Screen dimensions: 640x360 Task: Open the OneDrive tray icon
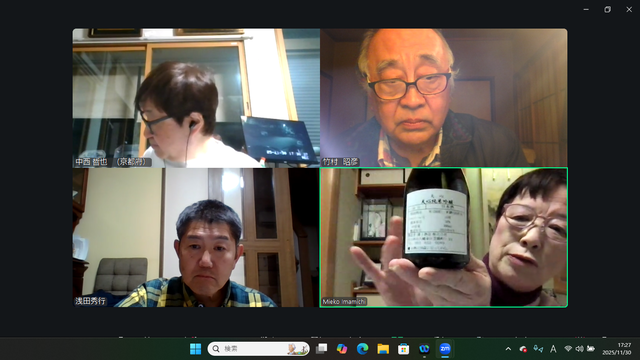523,349
